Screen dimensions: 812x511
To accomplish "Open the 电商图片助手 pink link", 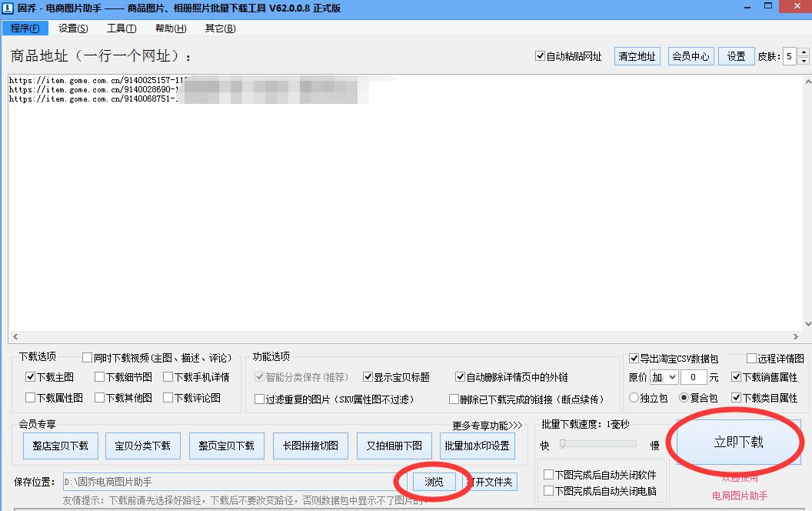I will [x=740, y=496].
